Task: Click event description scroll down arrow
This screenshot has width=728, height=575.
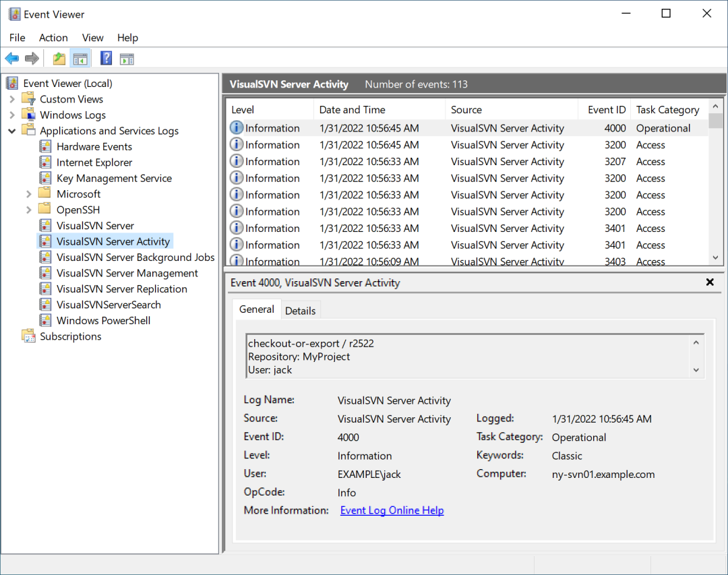Action: 696,370
